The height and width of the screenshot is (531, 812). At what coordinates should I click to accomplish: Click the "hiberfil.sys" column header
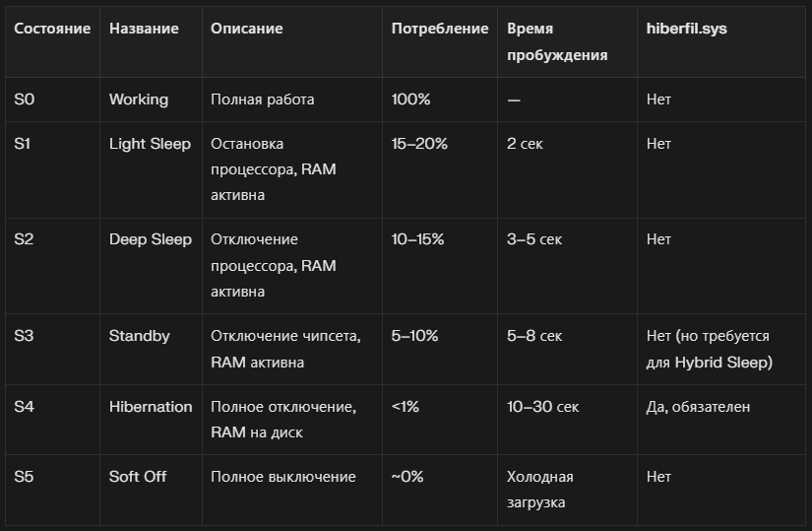[x=687, y=29]
